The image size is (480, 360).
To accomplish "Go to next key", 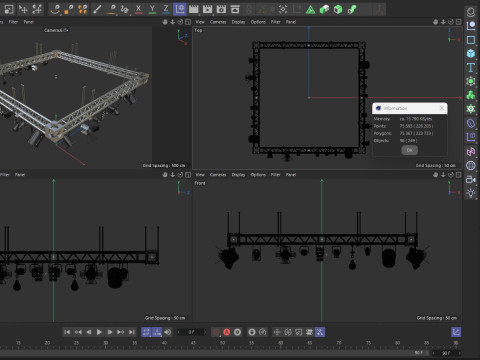I will pyautogui.click(x=121, y=332).
